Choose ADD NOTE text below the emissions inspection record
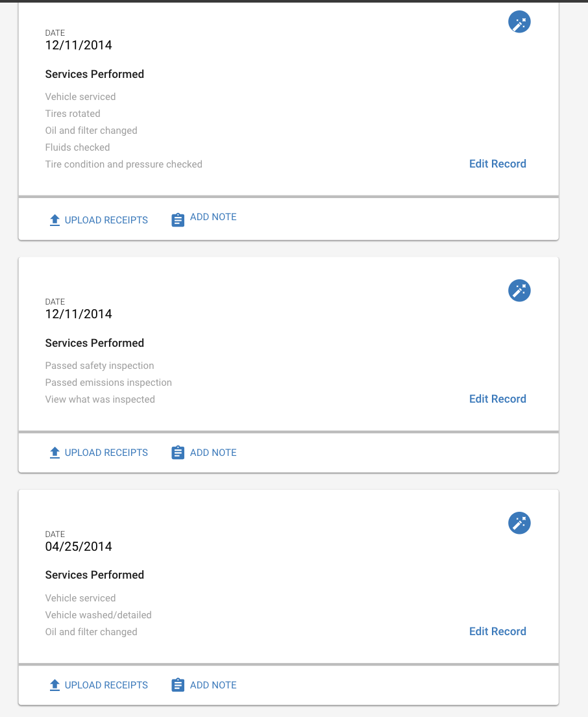Viewport: 588px width, 717px height. [213, 452]
